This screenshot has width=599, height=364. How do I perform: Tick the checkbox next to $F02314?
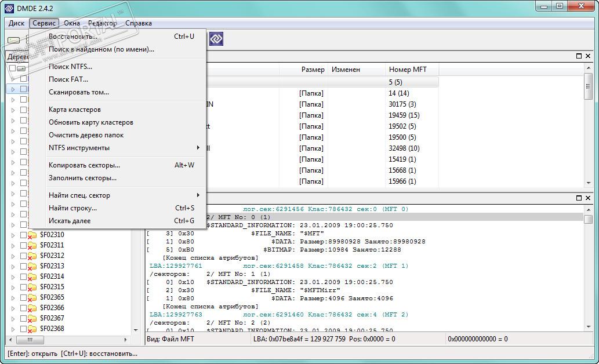tap(23, 276)
